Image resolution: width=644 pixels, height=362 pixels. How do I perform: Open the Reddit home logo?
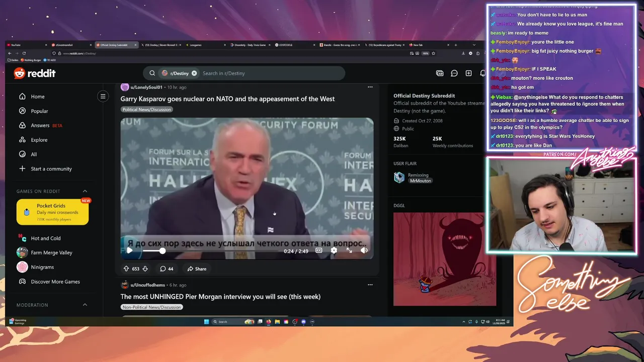tap(34, 73)
